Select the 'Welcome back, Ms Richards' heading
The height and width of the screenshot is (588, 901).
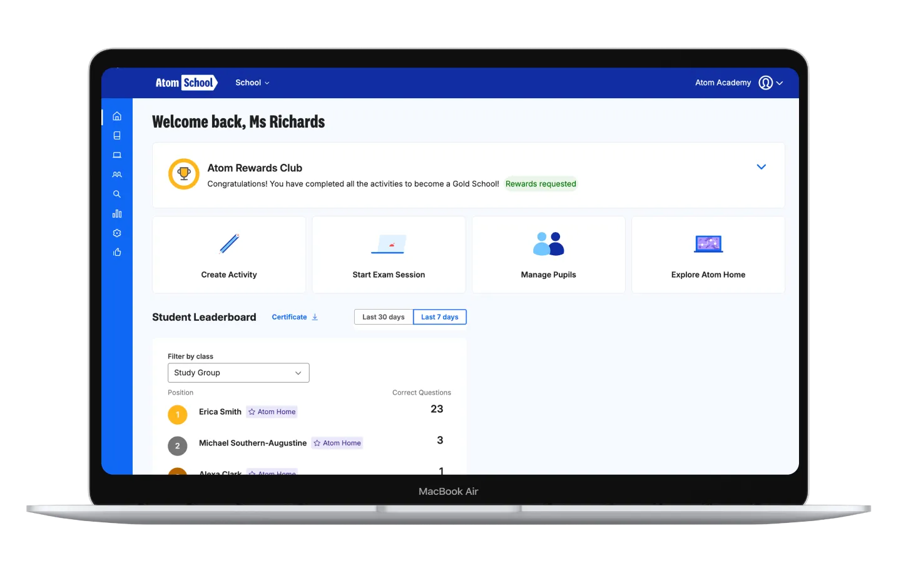(238, 122)
